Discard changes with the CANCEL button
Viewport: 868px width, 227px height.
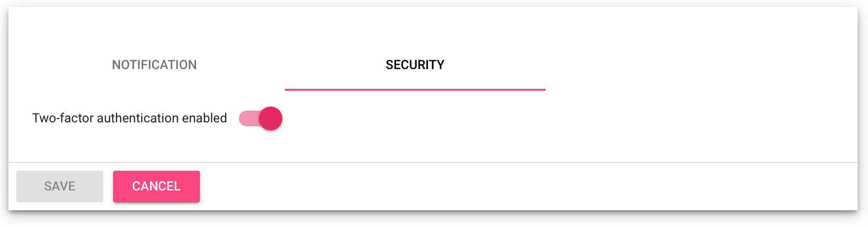point(157,187)
